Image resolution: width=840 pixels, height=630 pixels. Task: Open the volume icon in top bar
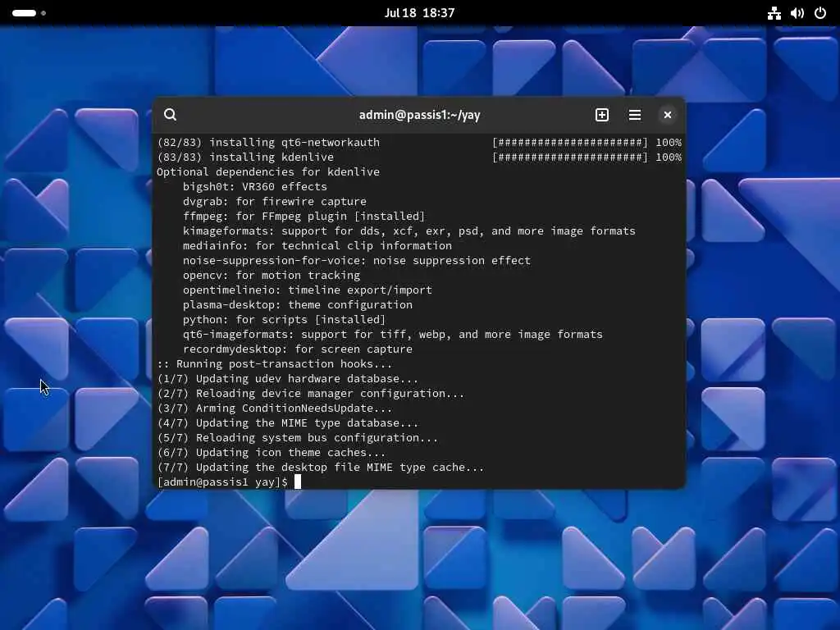(x=797, y=13)
